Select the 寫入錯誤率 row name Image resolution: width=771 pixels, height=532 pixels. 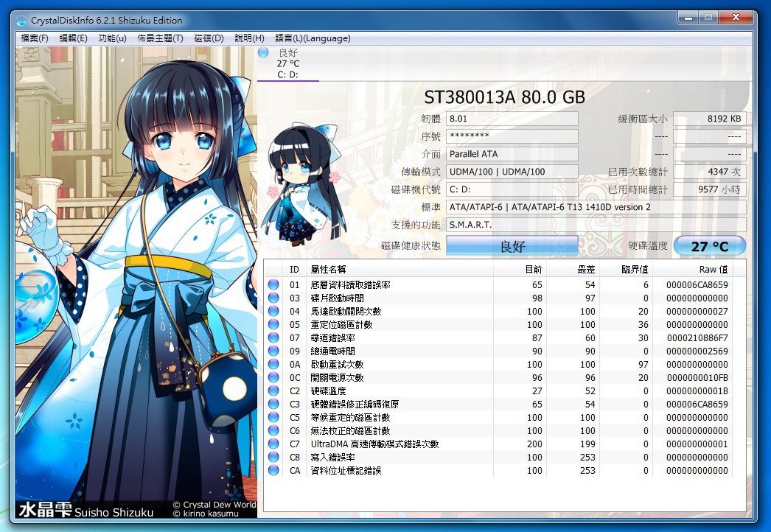pyautogui.click(x=333, y=458)
